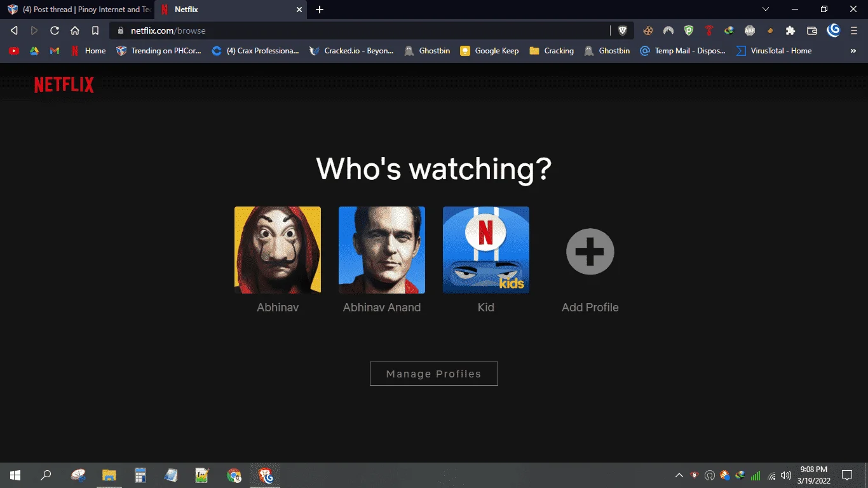Open the Cracked.io bookmark
The image size is (868, 488).
[351, 51]
